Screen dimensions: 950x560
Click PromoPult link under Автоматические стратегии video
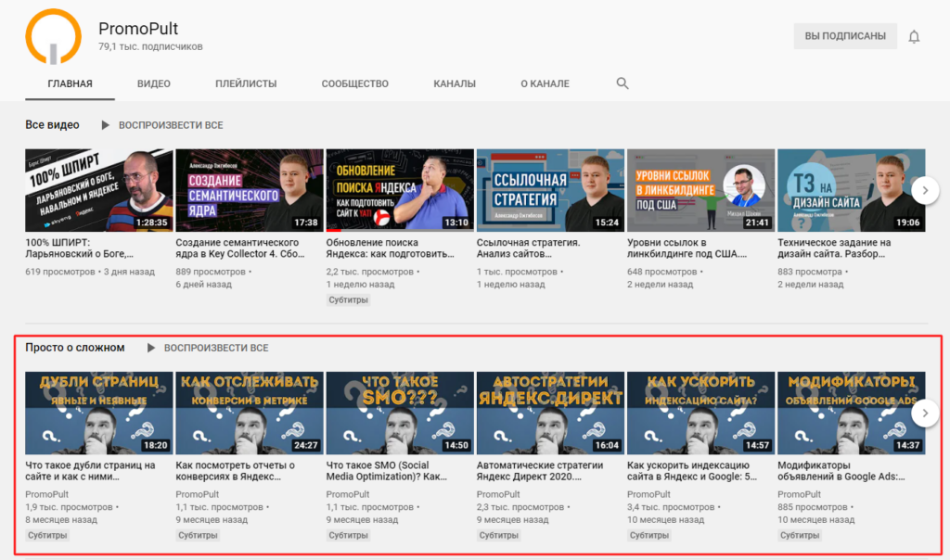coord(498,494)
